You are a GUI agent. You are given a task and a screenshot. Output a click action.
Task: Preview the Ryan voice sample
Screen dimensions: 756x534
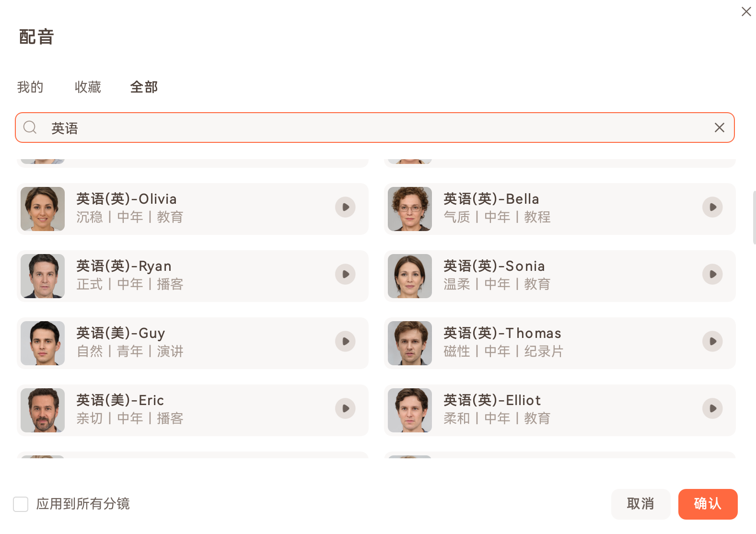pyautogui.click(x=345, y=274)
